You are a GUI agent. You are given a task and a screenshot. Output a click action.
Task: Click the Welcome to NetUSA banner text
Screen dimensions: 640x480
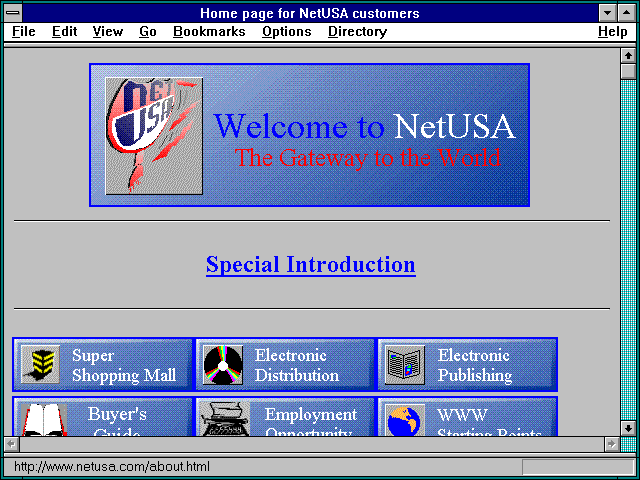point(364,126)
